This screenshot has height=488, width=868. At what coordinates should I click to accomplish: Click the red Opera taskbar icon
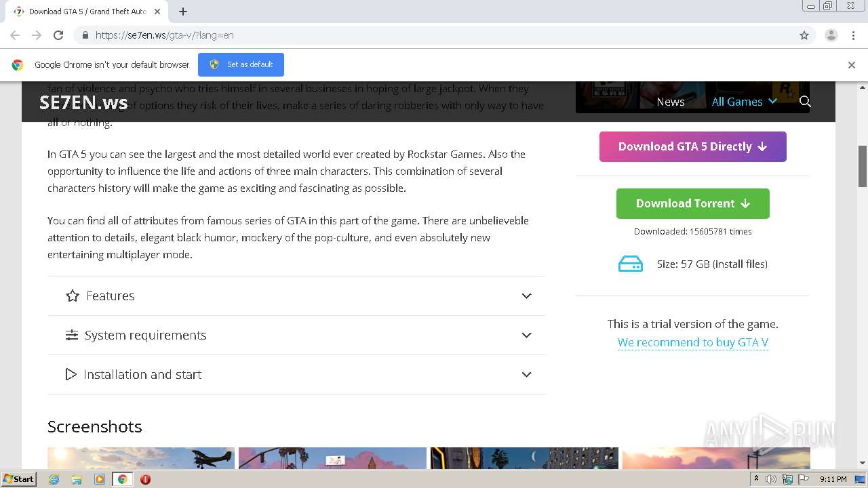tap(145, 479)
